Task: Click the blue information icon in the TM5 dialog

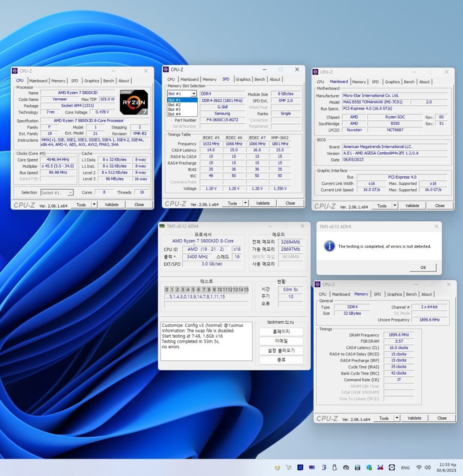Action: click(329, 246)
